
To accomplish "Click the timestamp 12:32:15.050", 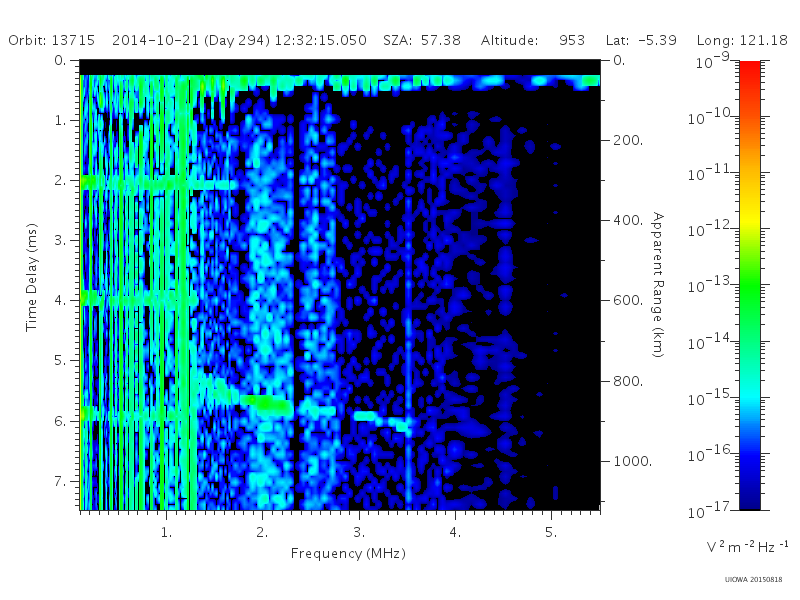I will point(320,40).
